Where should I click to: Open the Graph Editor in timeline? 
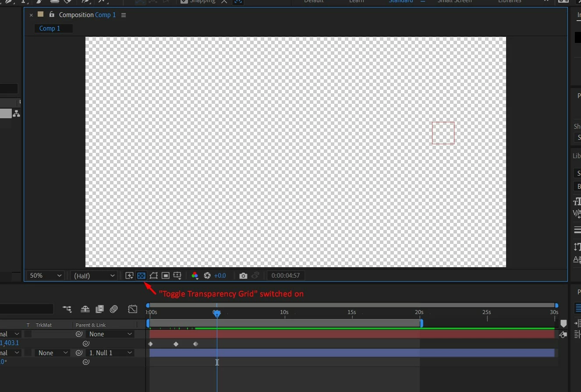tap(132, 309)
